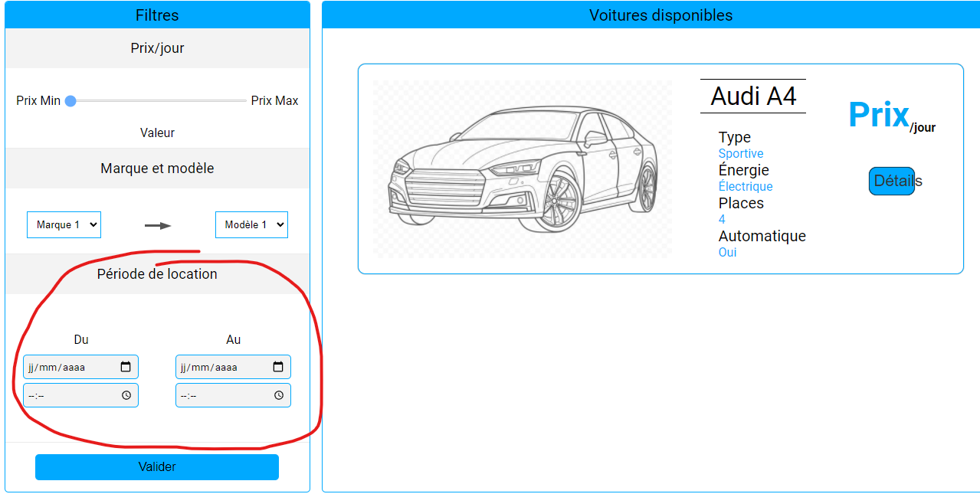Click the Électrique energy value
The height and width of the screenshot is (494, 980).
[x=746, y=187]
